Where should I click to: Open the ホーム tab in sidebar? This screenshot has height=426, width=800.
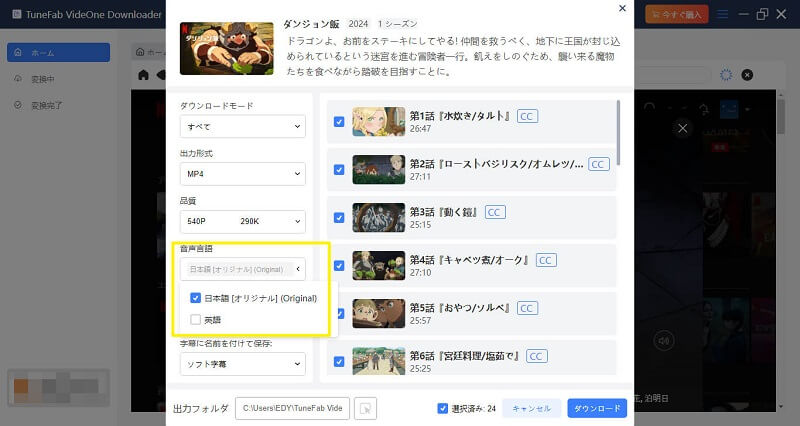tap(58, 53)
